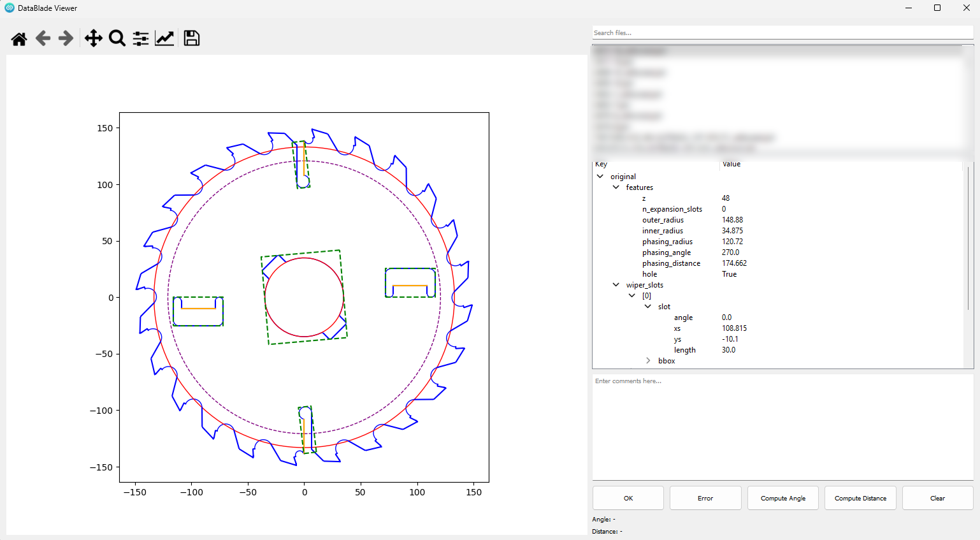Screen dimensions: 980x540
Task: Open subplot configuration sliders
Action: 141,38
